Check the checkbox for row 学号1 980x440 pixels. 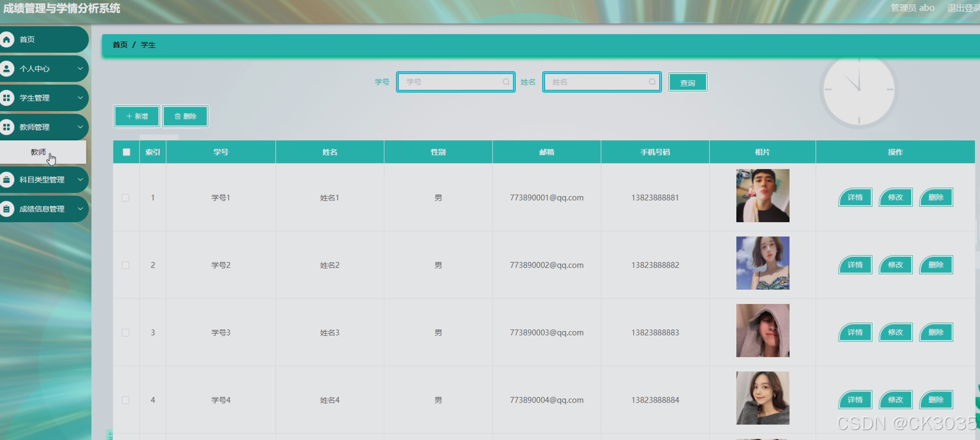[126, 197]
